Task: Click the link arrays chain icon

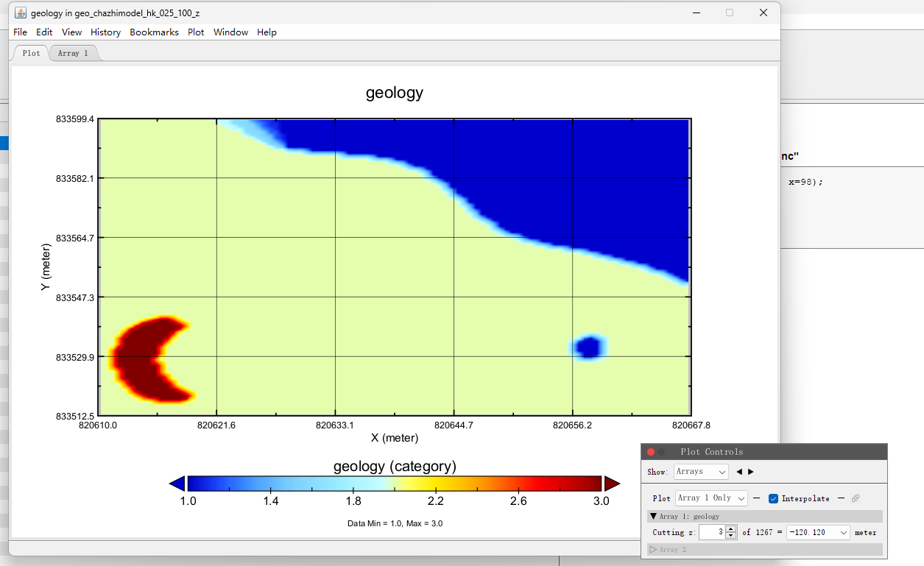Action: coord(855,498)
